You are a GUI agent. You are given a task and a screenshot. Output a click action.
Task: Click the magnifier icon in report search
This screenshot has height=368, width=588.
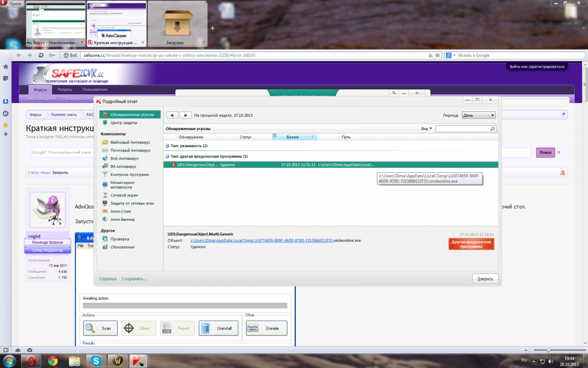coord(493,129)
